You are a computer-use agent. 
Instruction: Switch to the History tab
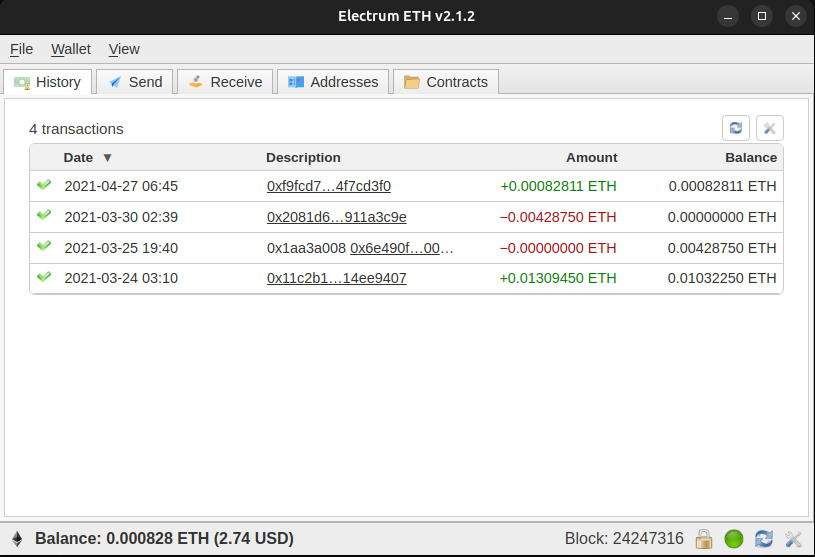coord(48,82)
